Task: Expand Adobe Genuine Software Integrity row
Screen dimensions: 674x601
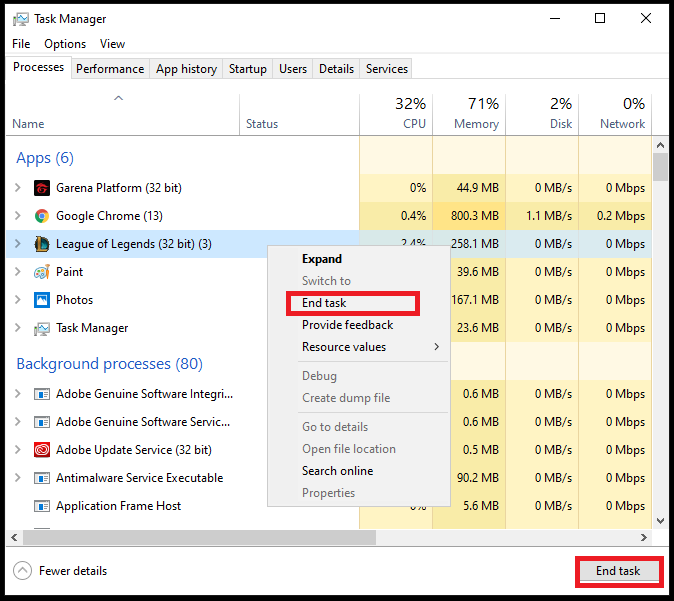Action: click(18, 394)
